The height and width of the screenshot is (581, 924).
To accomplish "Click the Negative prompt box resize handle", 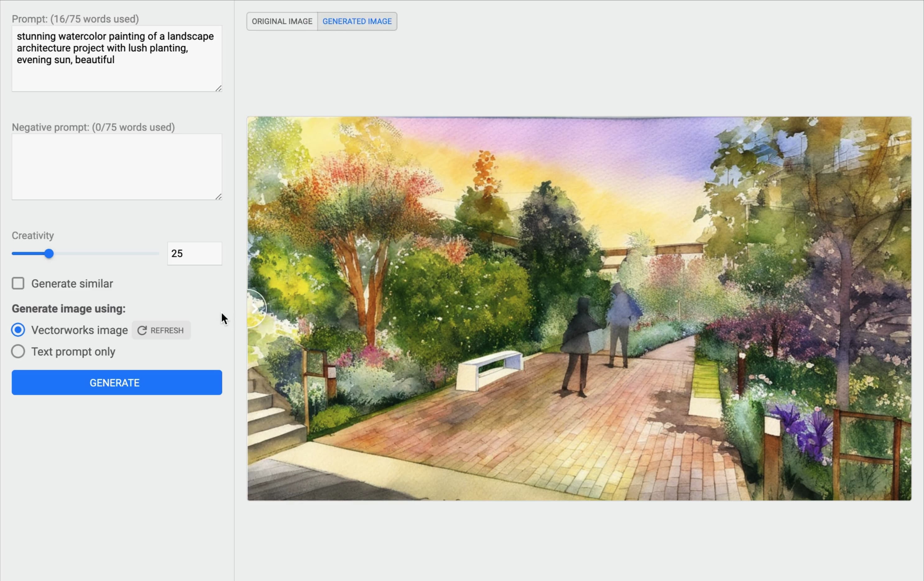I will click(x=218, y=196).
